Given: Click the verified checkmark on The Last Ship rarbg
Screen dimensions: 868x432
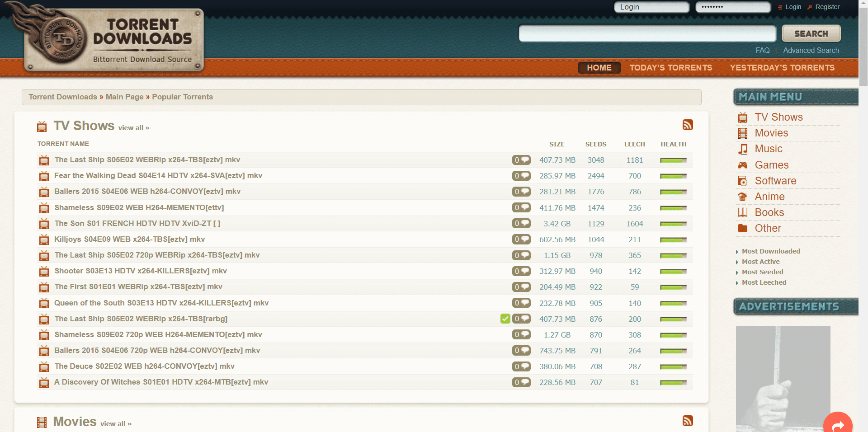Looking at the screenshot, I should (505, 319).
